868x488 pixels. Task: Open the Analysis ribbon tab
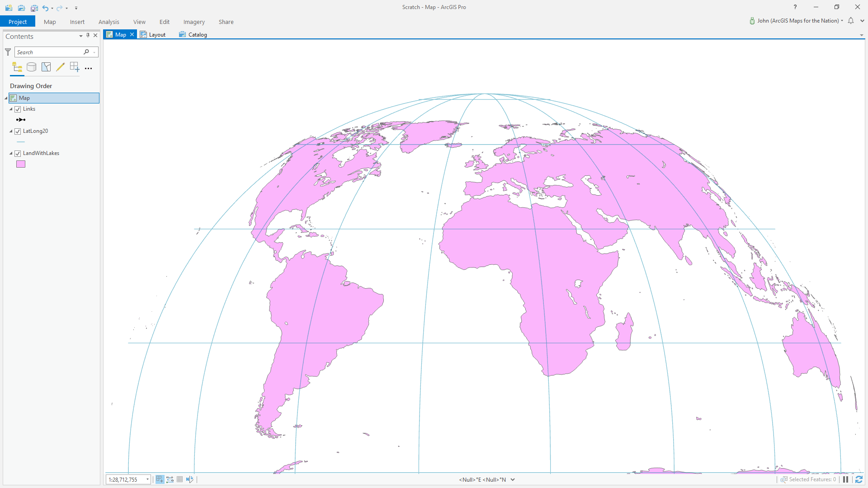click(108, 22)
